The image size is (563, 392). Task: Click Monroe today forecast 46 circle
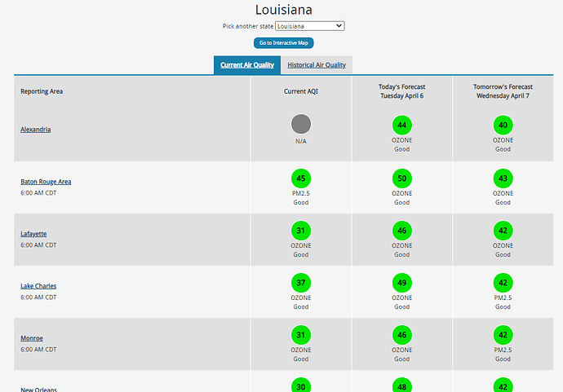(x=401, y=335)
